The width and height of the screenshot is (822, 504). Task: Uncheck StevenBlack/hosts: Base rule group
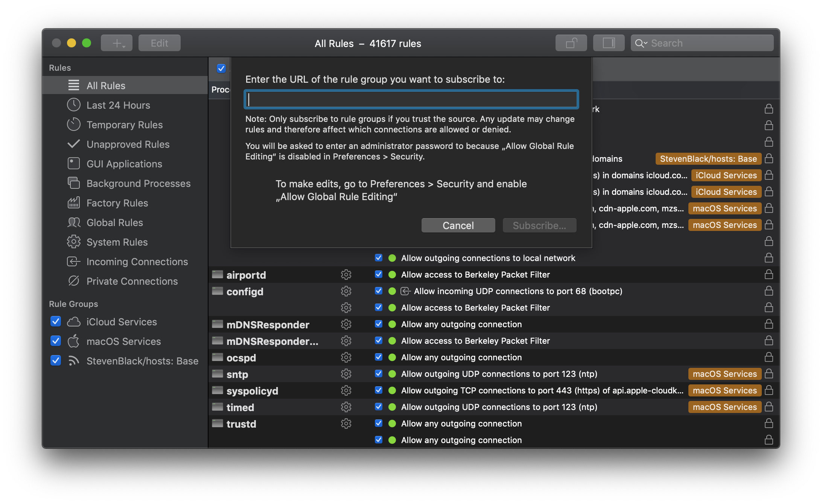(x=56, y=361)
